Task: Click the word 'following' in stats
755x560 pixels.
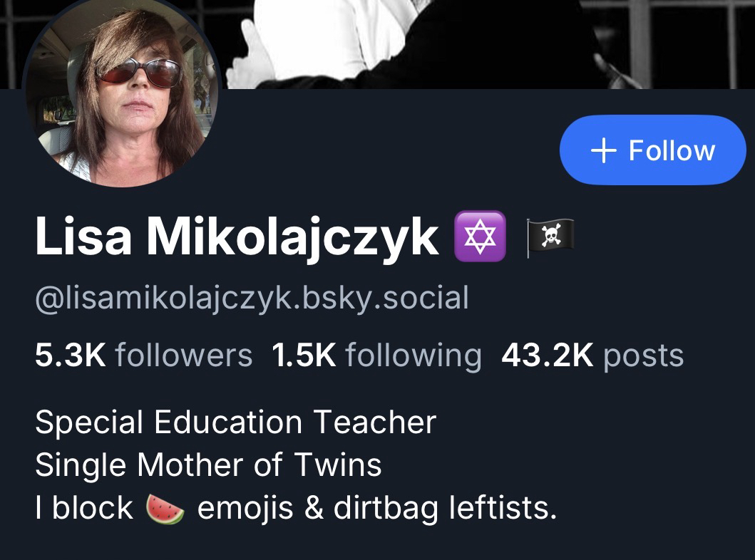Action: point(414,356)
